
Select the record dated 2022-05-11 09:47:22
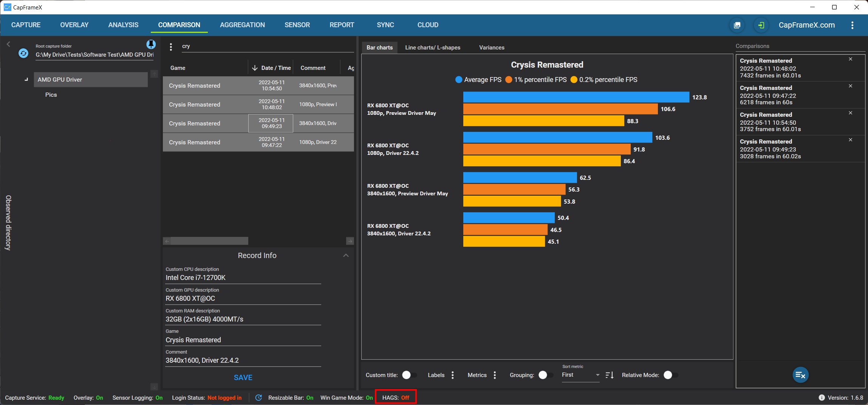[x=258, y=142]
